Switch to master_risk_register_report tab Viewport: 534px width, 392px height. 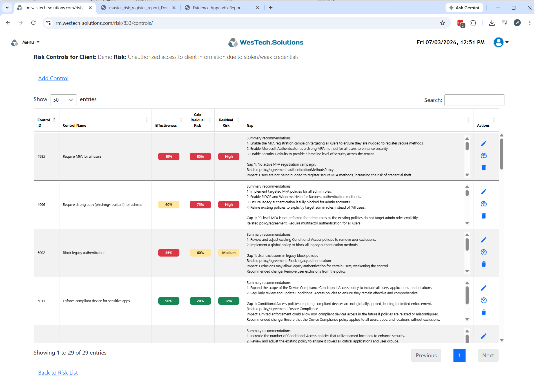(138, 8)
